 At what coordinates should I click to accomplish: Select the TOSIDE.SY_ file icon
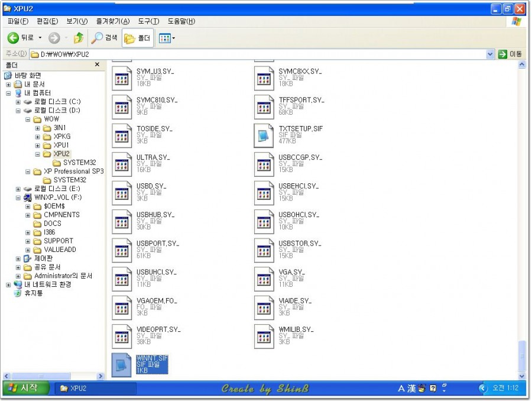point(122,136)
